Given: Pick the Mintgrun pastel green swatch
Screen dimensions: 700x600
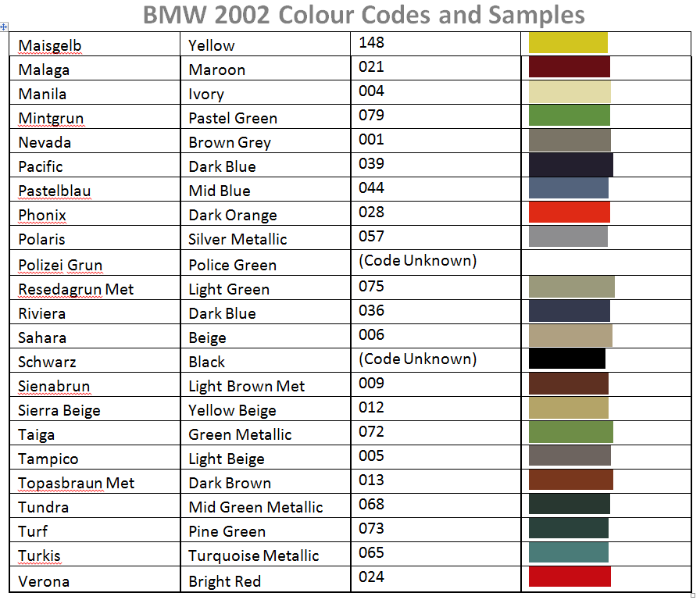Looking at the screenshot, I should coord(570,115).
